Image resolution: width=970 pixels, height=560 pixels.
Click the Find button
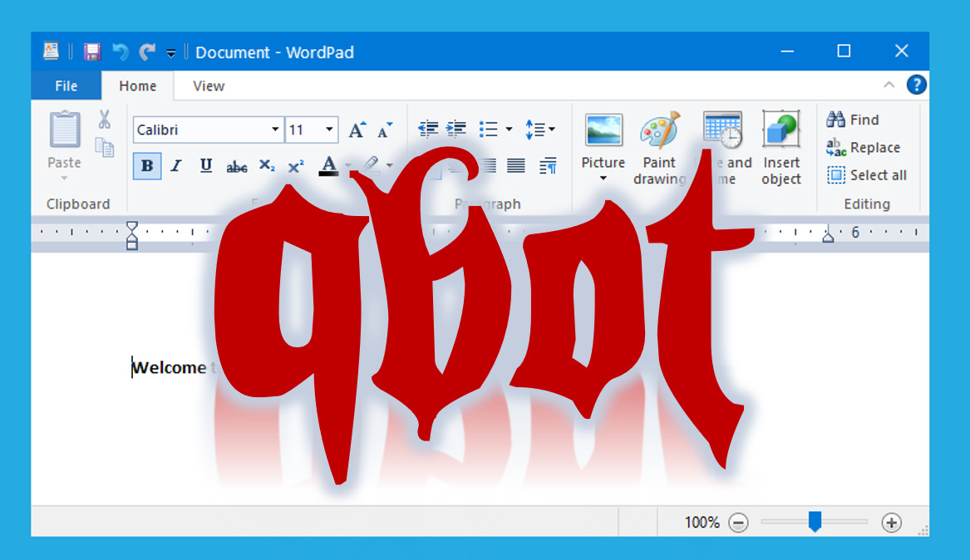854,120
